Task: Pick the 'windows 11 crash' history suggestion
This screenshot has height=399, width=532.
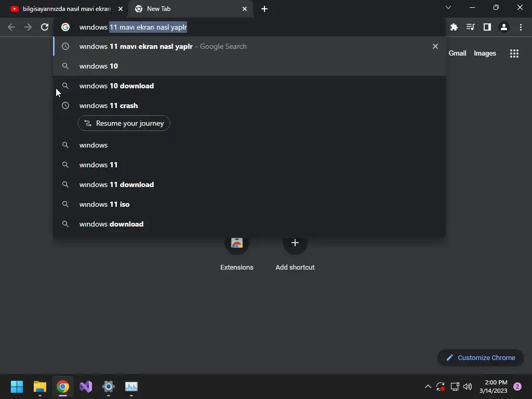Action: click(x=249, y=105)
